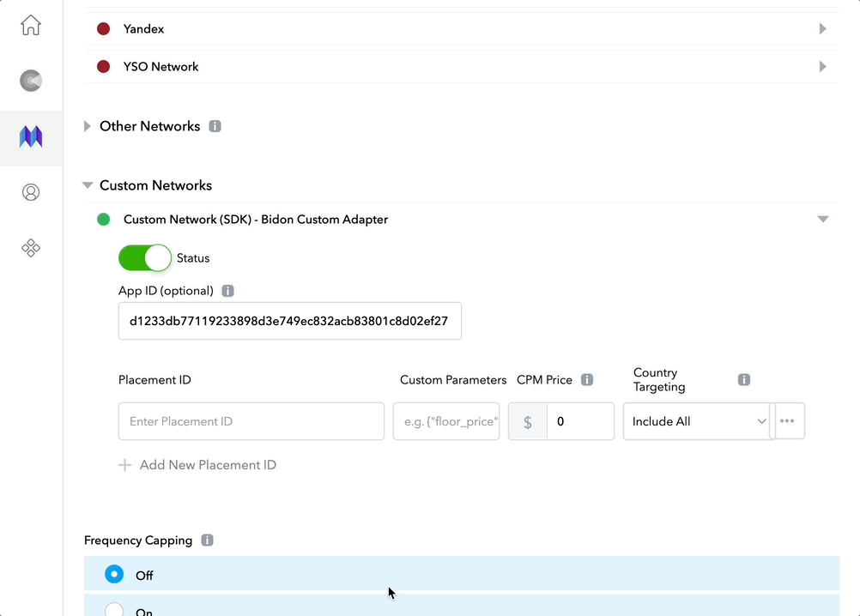Image resolution: width=860 pixels, height=616 pixels.
Task: Click the Yandex network name
Action: 143,29
